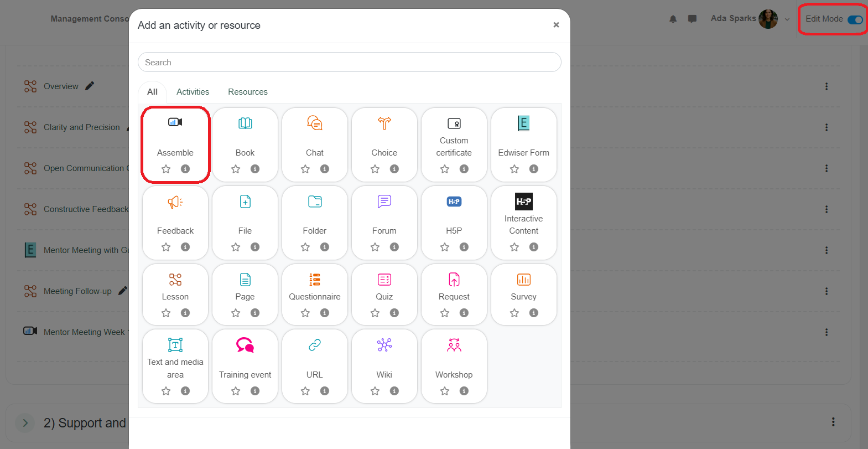Viewport: 868px width, 449px height.
Task: Turn off Edit Mode switch
Action: [x=855, y=19]
